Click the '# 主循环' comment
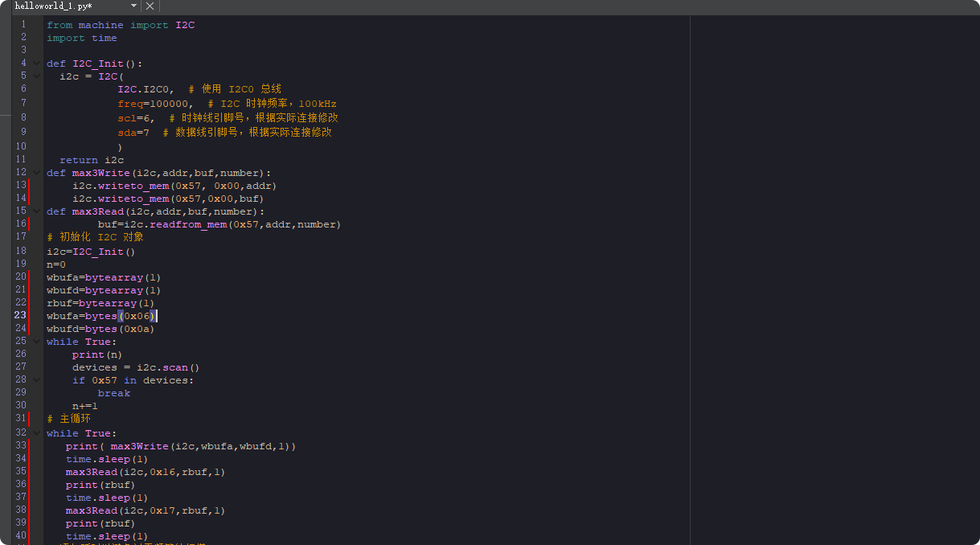The image size is (980, 545). point(69,419)
